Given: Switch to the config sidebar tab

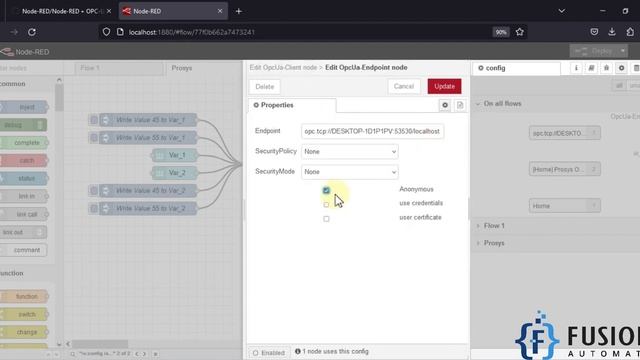Looking at the screenshot, I should click(x=516, y=68).
